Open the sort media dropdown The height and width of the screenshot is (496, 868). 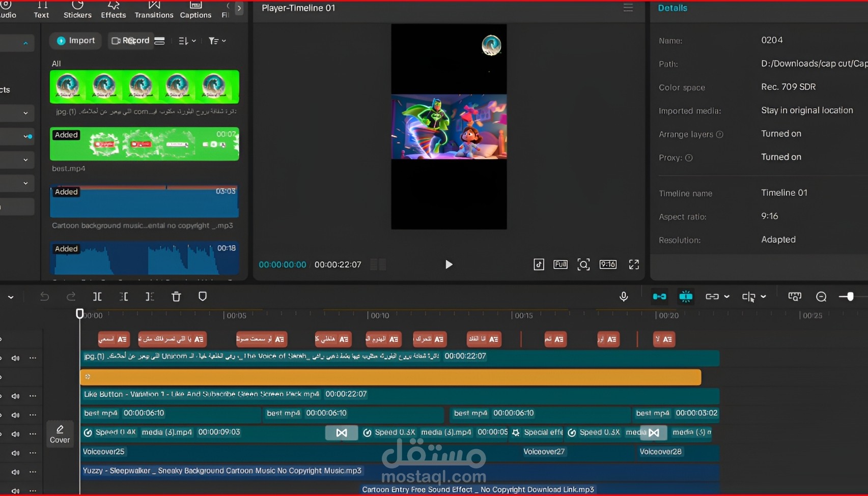point(187,41)
